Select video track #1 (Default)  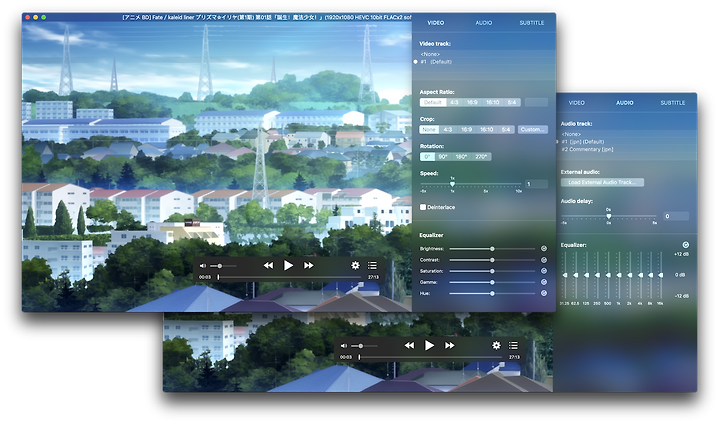pos(436,62)
